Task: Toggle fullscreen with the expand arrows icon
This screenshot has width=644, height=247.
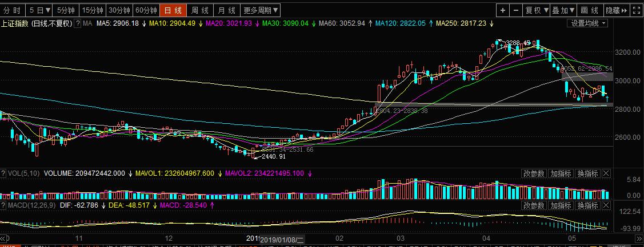Action: coord(638,10)
